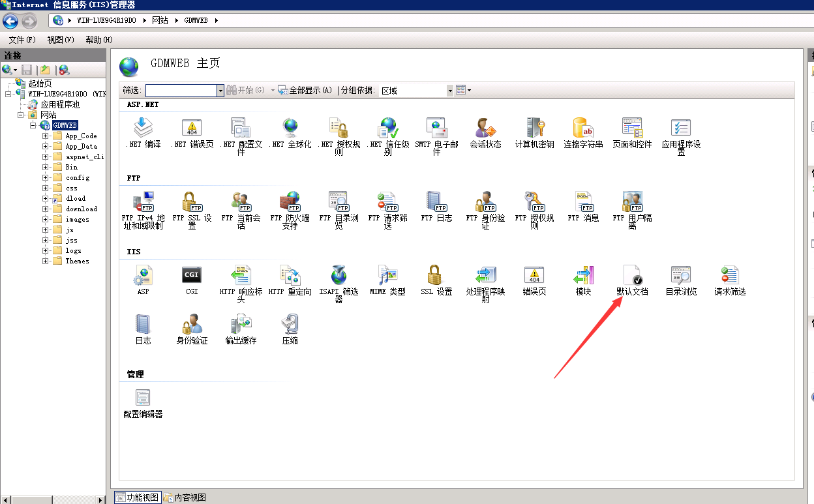This screenshot has width=814, height=504.
Task: Expand the App_Code folder tree node
Action: point(46,136)
